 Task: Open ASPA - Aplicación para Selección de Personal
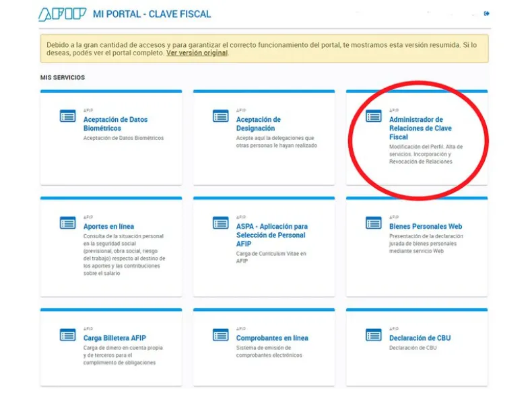(271, 235)
